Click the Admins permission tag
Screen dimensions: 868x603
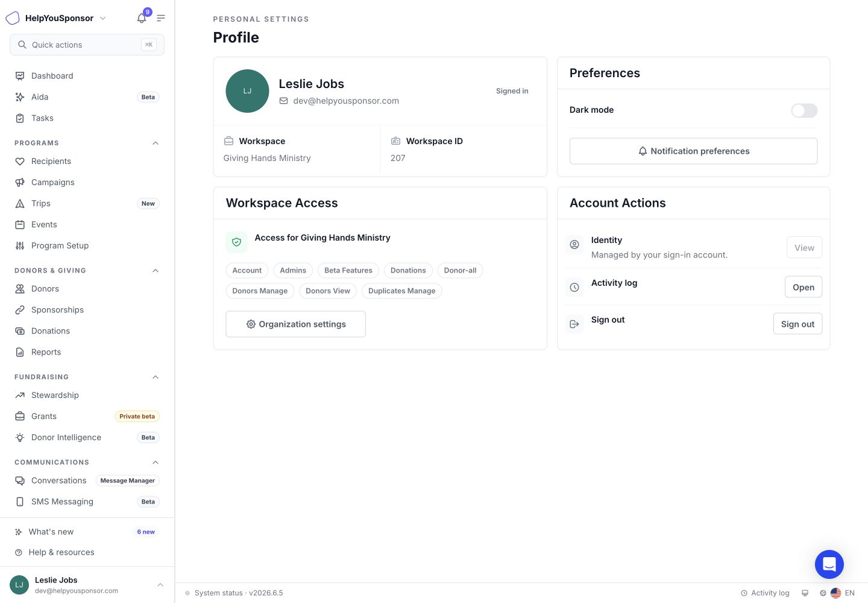(293, 271)
